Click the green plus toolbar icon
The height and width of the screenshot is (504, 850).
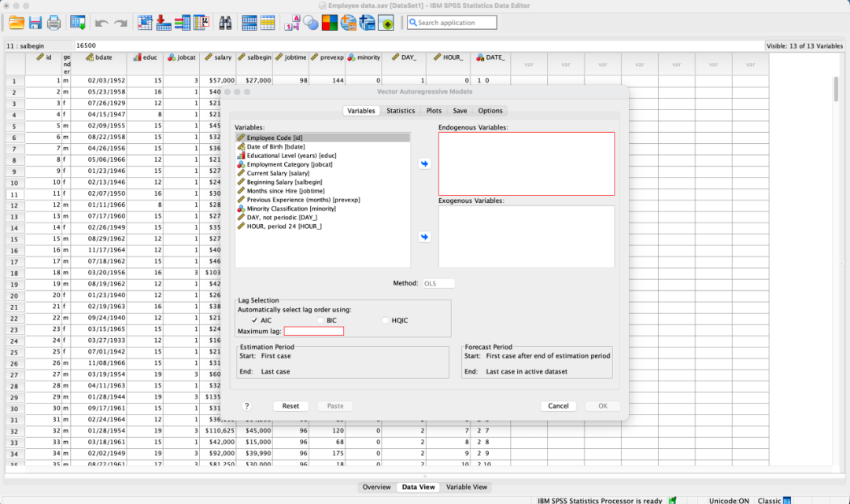(386, 23)
